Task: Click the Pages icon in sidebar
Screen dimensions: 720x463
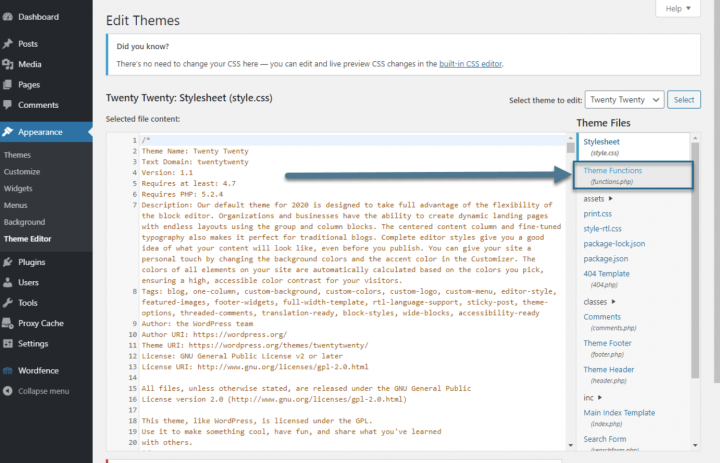Action: pos(7,85)
